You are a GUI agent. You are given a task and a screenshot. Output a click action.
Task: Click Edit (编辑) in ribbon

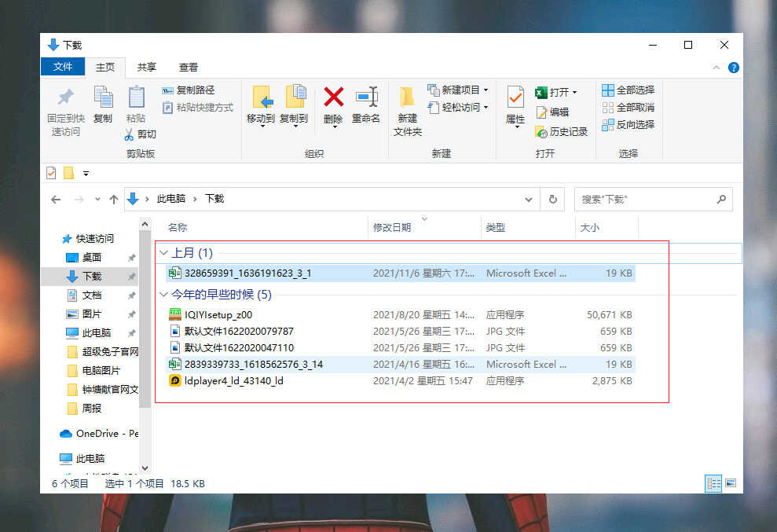(x=552, y=112)
